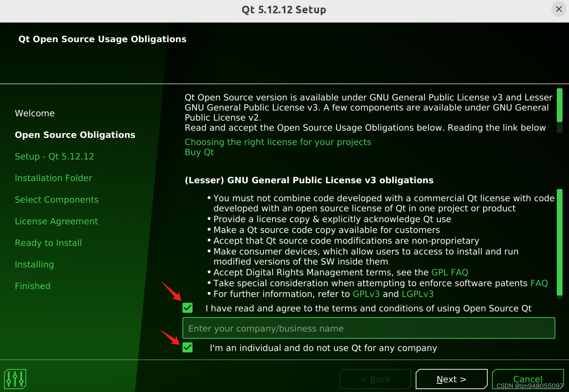Click the 'I have read and agree' label
569x392 pixels.
pos(369,308)
